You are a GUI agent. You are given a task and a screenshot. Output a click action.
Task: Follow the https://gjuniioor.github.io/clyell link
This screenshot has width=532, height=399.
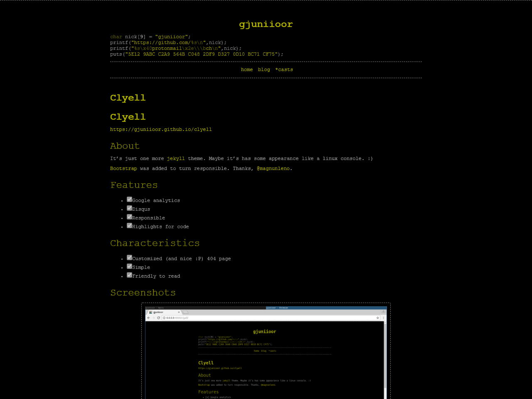point(161,129)
